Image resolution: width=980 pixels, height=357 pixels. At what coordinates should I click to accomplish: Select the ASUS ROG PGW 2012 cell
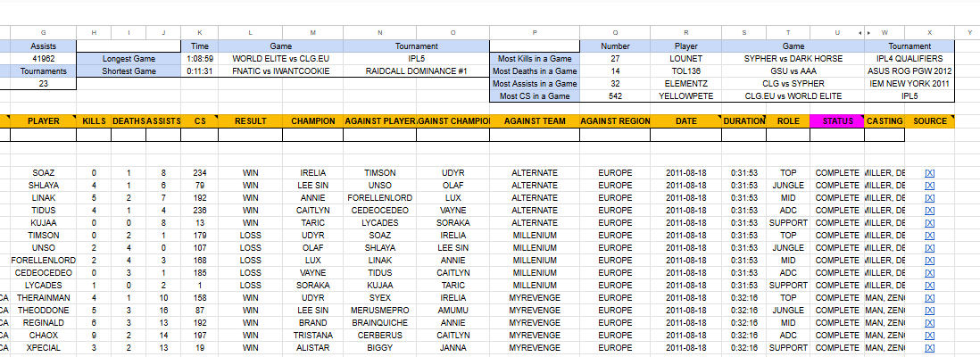pyautogui.click(x=909, y=71)
